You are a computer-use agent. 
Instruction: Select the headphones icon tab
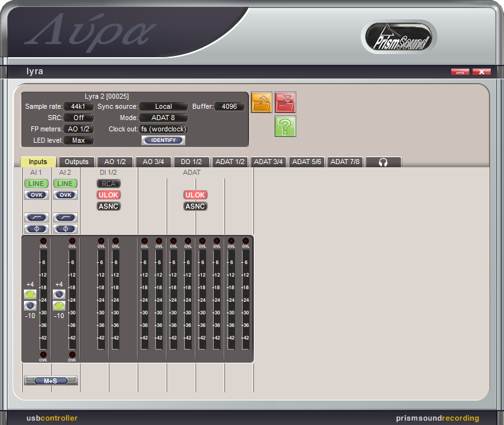pyautogui.click(x=383, y=162)
